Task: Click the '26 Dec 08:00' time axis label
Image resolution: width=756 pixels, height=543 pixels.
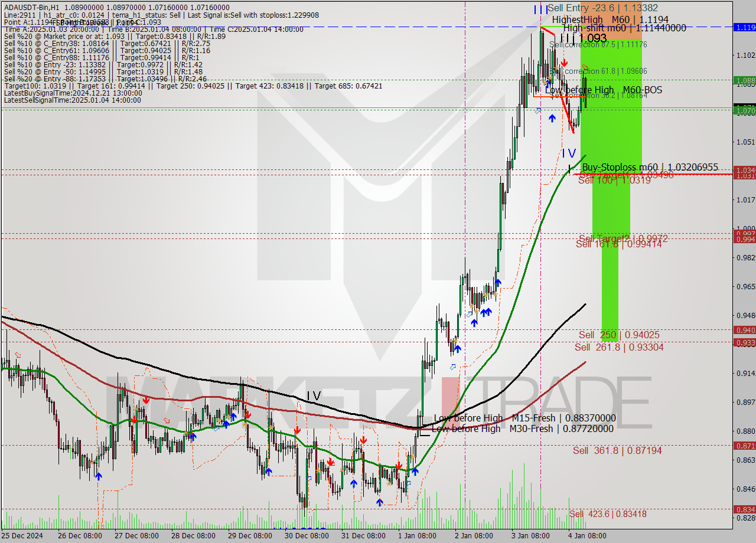Action: point(79,536)
